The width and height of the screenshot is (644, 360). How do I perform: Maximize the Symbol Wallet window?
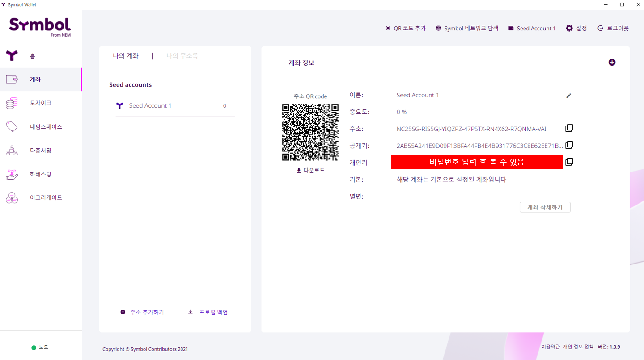(x=622, y=4)
